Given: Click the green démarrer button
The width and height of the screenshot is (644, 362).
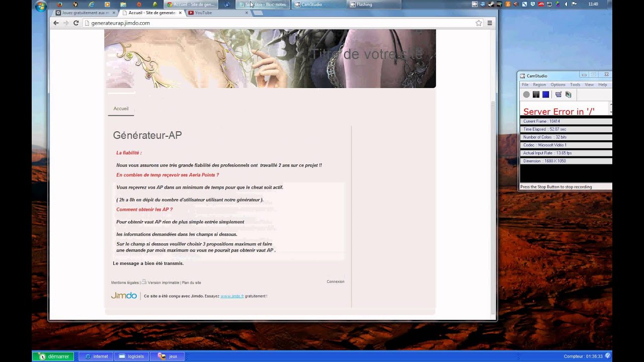Looking at the screenshot, I should 54,356.
